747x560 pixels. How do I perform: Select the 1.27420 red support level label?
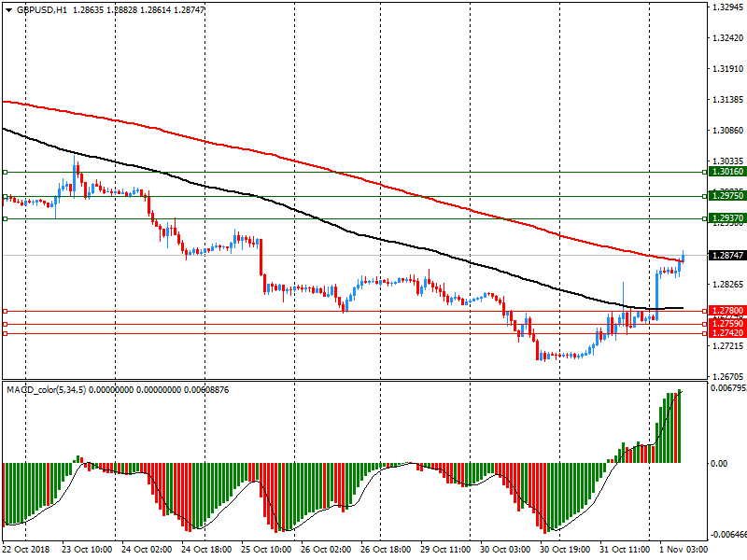click(x=727, y=333)
